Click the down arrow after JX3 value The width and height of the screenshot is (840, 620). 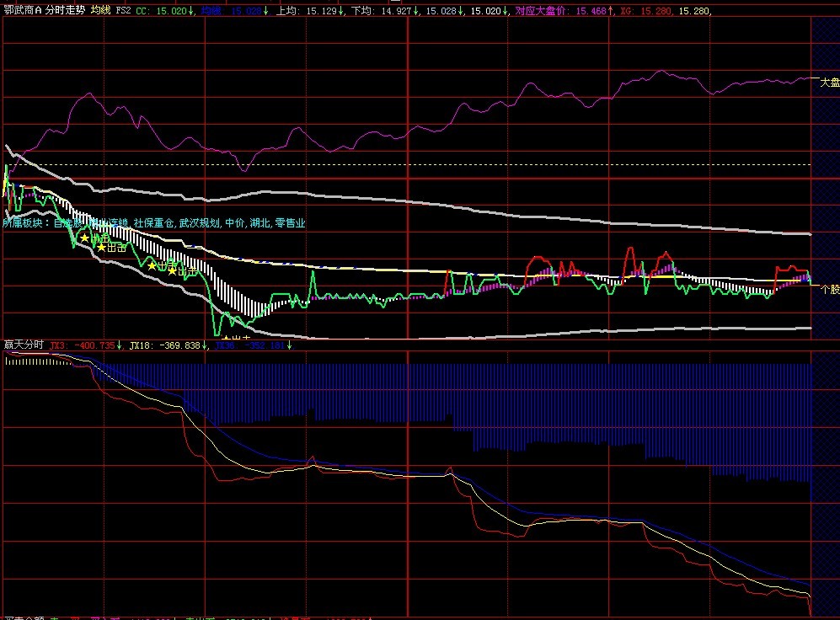pyautogui.click(x=120, y=345)
